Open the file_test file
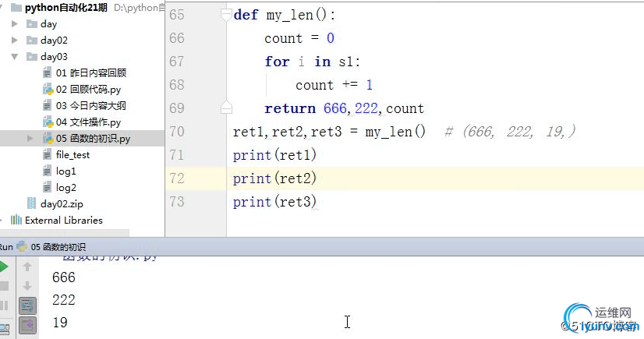The width and height of the screenshot is (644, 339). (x=73, y=155)
